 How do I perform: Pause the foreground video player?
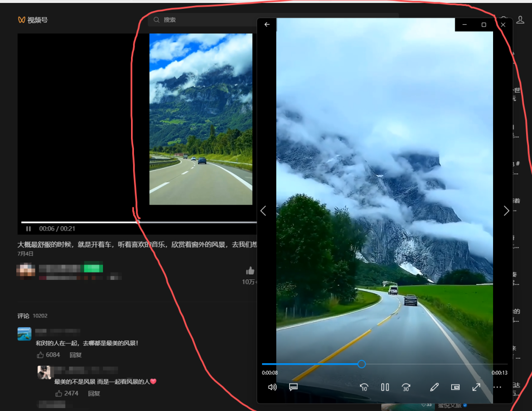[385, 387]
